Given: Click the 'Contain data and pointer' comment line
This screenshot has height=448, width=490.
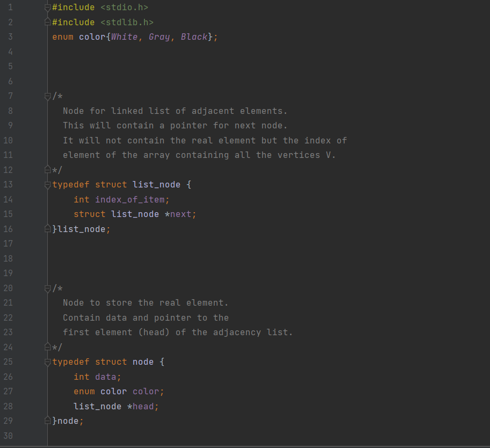Looking at the screenshot, I should 145,318.
